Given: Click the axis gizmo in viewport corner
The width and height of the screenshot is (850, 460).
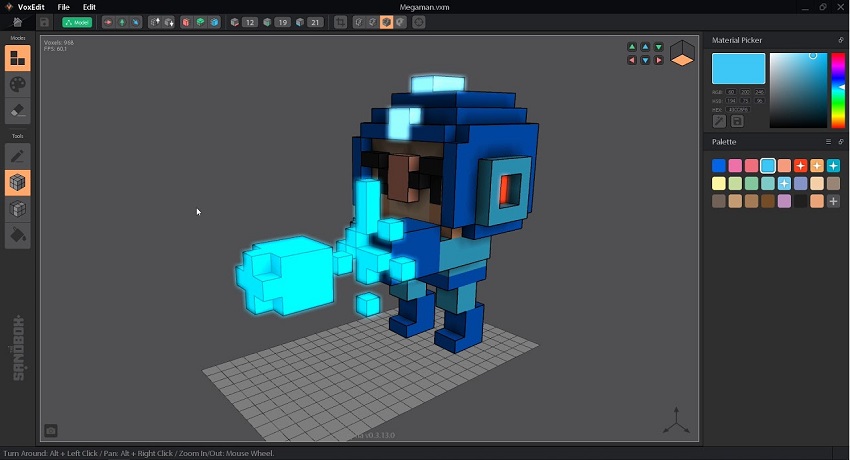Looking at the screenshot, I should (x=676, y=421).
